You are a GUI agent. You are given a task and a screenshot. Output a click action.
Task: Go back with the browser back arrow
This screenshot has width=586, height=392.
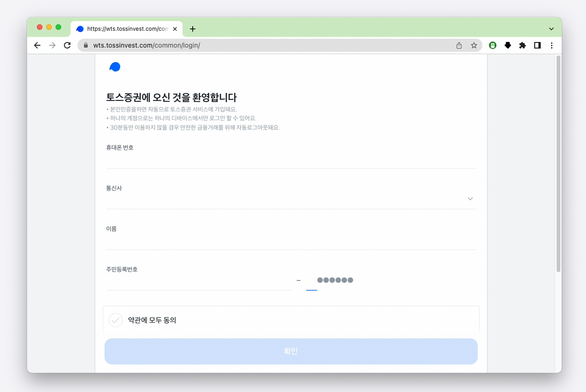pyautogui.click(x=37, y=45)
